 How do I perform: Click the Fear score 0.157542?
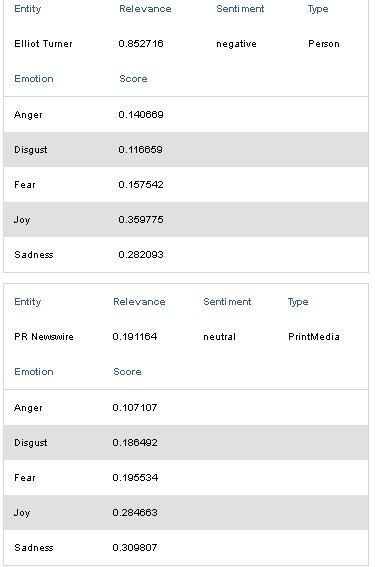[x=141, y=184]
